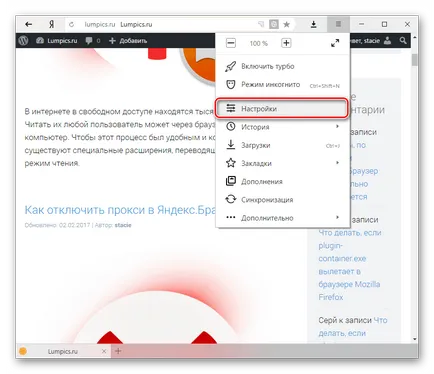Click the download icon beside Загрузки
Viewport: 434px width, 374px height.
click(x=231, y=145)
